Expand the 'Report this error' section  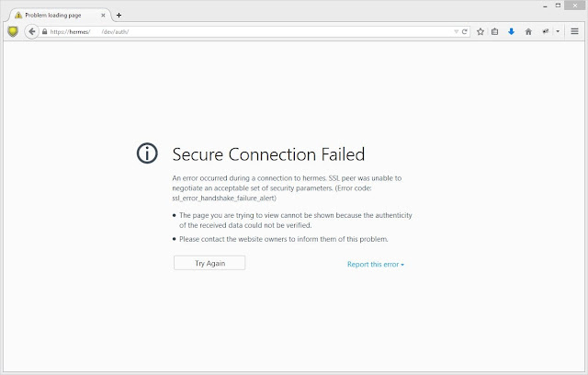[375, 264]
